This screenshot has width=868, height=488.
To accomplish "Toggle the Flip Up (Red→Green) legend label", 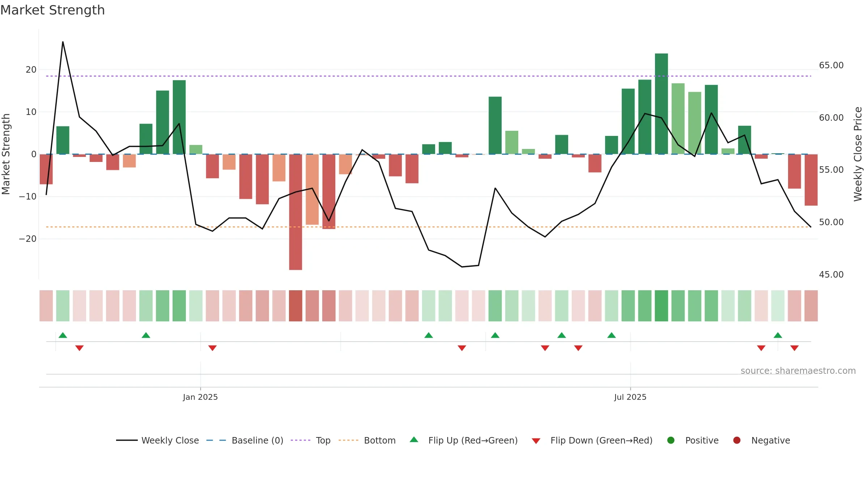I will click(x=473, y=440).
